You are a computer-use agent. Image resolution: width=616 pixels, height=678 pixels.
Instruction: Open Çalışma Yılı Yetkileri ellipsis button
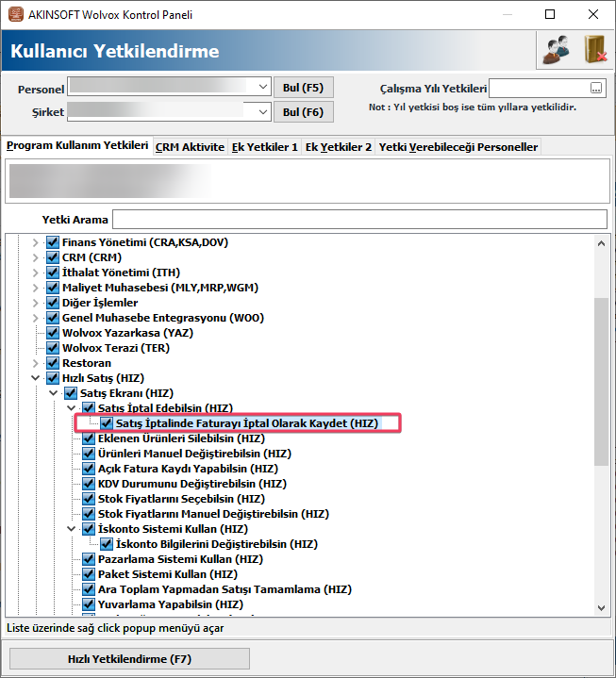click(x=595, y=88)
